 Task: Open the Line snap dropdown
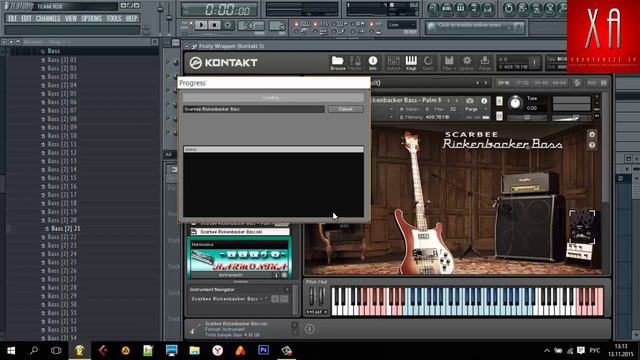coord(402,25)
